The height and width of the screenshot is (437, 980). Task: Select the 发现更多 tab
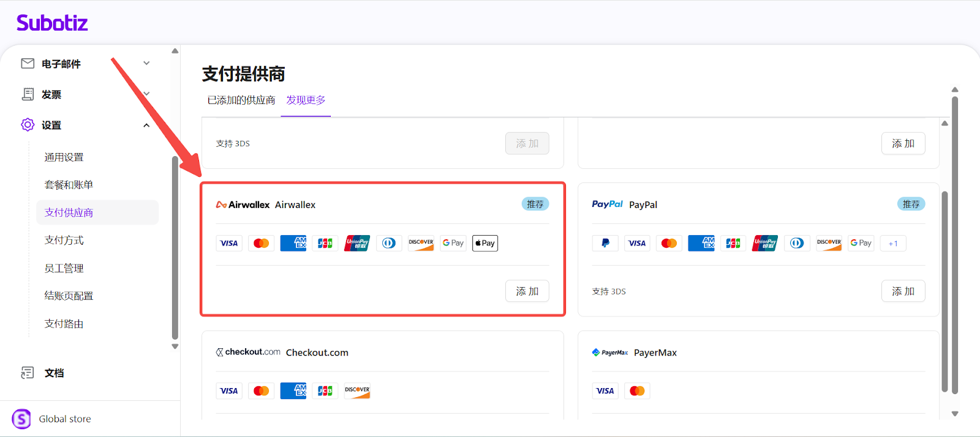[x=306, y=100]
